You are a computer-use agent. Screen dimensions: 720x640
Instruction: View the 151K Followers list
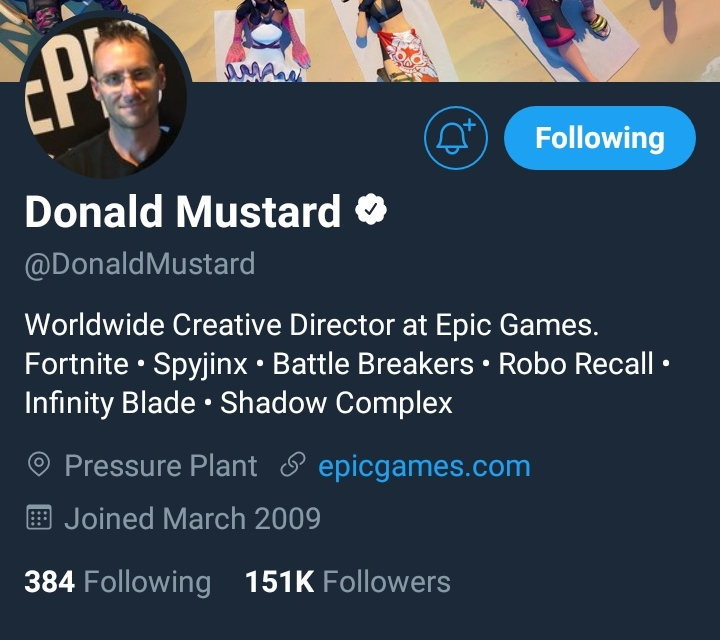coord(347,581)
